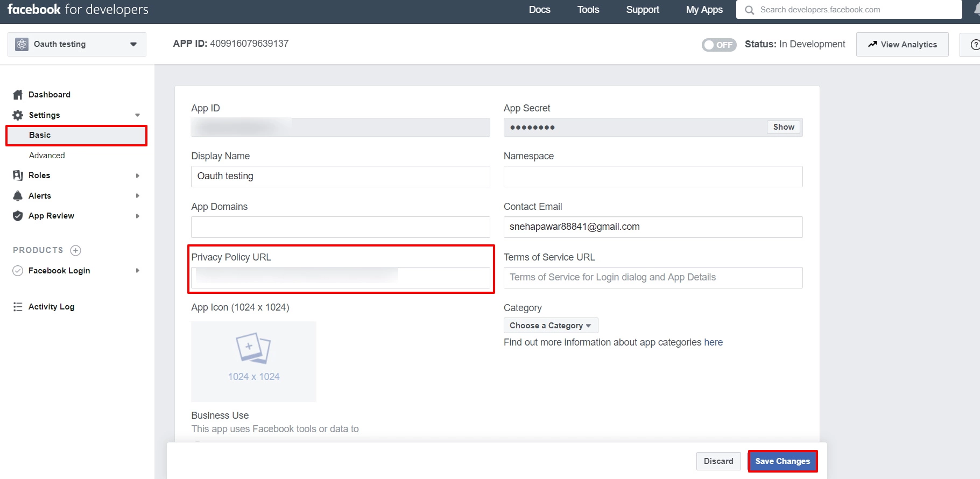Toggle the app status OFF switch
The image size is (980, 479).
coord(718,45)
